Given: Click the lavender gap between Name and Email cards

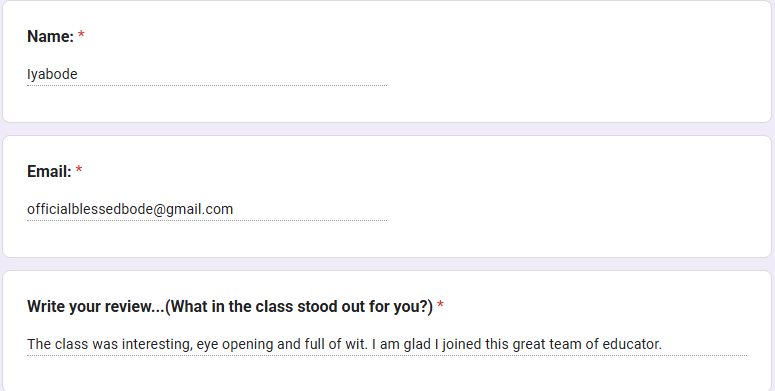Looking at the screenshot, I should (387, 129).
